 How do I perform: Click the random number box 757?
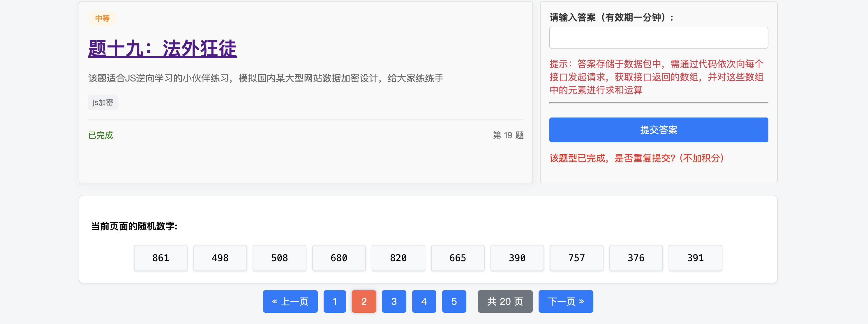click(x=576, y=258)
